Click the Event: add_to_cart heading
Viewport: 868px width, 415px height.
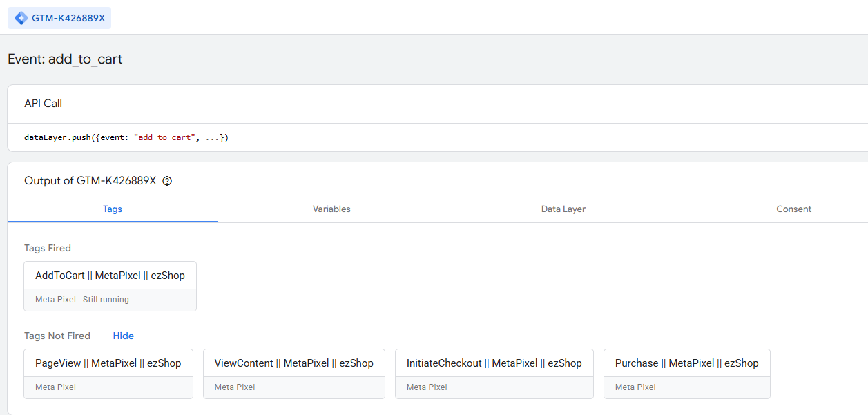click(x=65, y=59)
